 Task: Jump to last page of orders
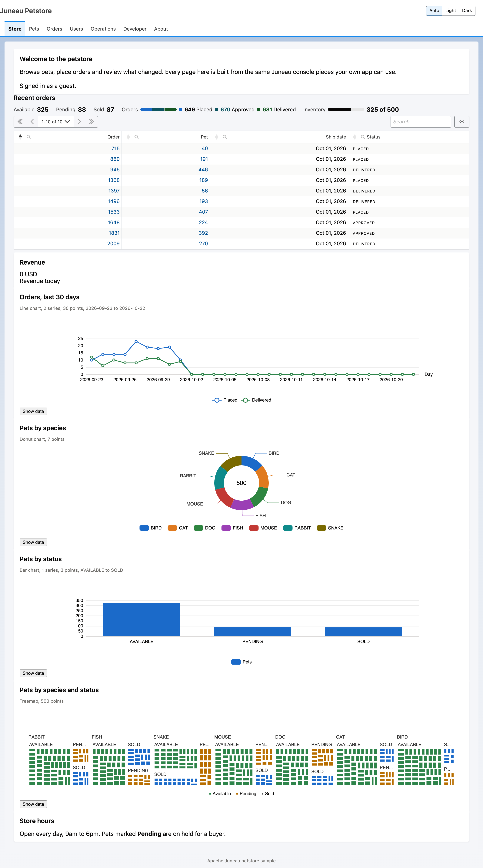[x=91, y=122]
